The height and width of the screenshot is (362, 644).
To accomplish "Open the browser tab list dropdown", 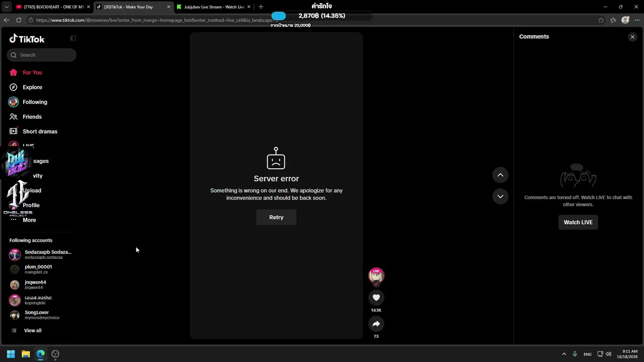I will pos(6,7).
